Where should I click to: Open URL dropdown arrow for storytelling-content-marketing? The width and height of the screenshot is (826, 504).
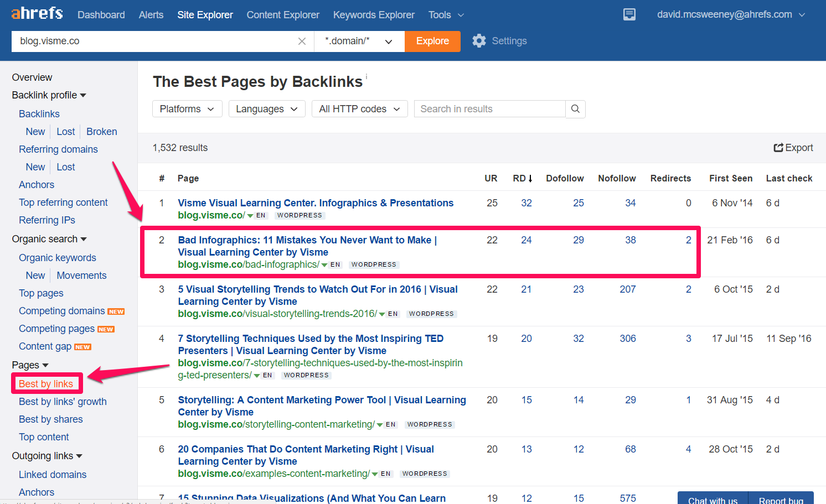[380, 425]
